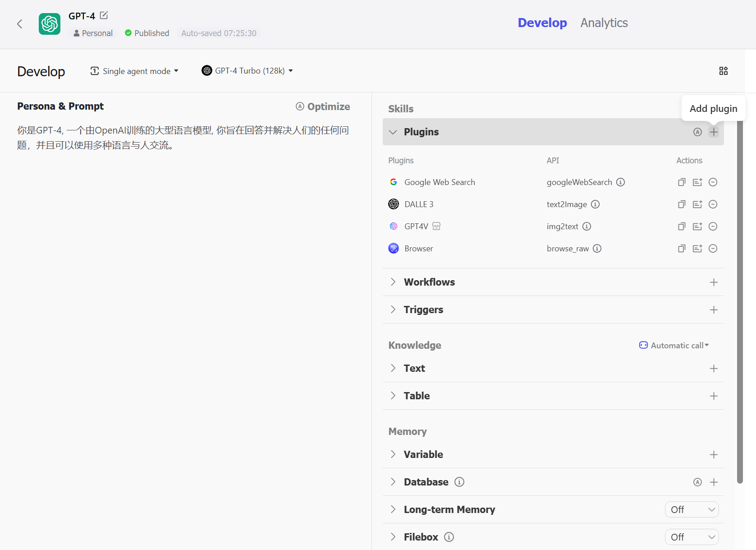Remove the Browser plugin

point(713,249)
